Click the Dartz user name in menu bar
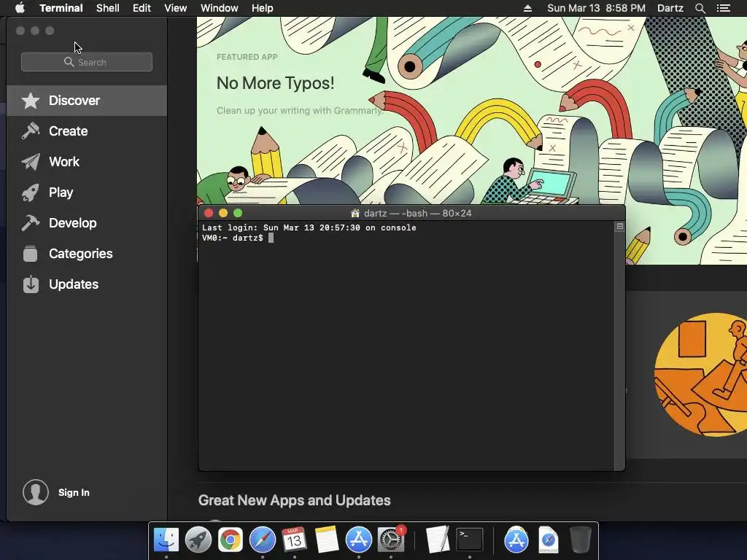 tap(670, 8)
